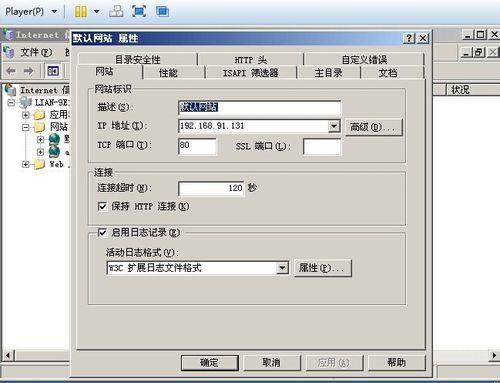This screenshot has width=500, height=383.
Task: Click the 连接超时 timeout field
Action: (x=211, y=188)
